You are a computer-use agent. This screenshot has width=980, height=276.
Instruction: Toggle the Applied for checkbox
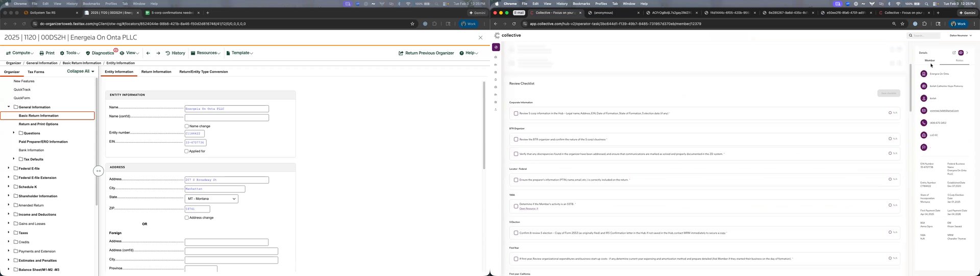pos(186,151)
